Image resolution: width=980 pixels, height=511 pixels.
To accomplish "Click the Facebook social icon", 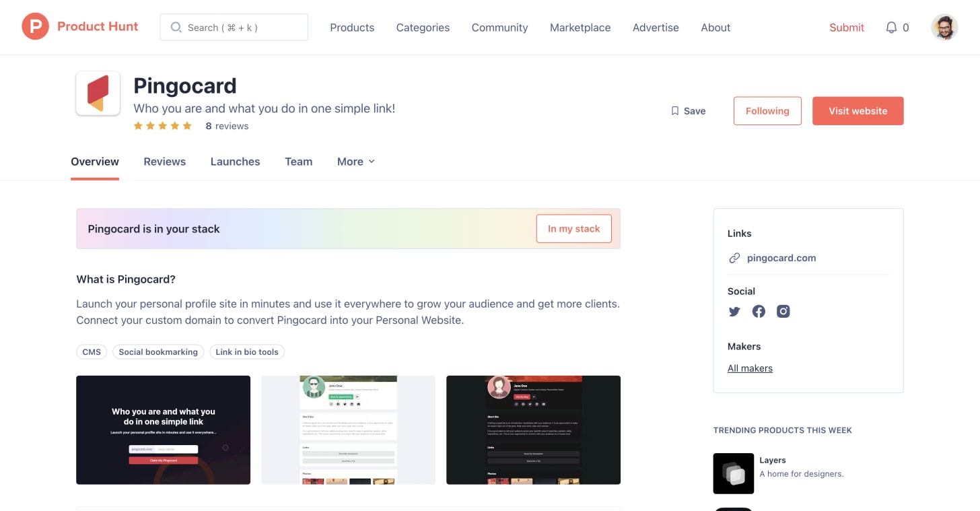I will (759, 311).
